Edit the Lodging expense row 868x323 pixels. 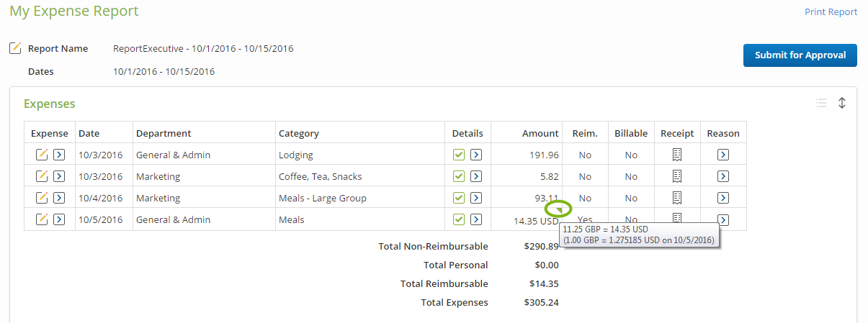coord(42,155)
